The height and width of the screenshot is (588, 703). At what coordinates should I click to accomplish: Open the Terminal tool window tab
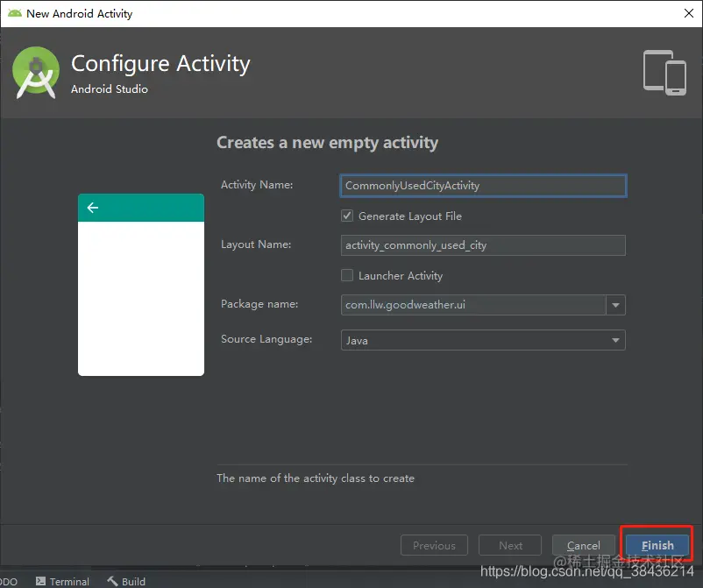62,581
